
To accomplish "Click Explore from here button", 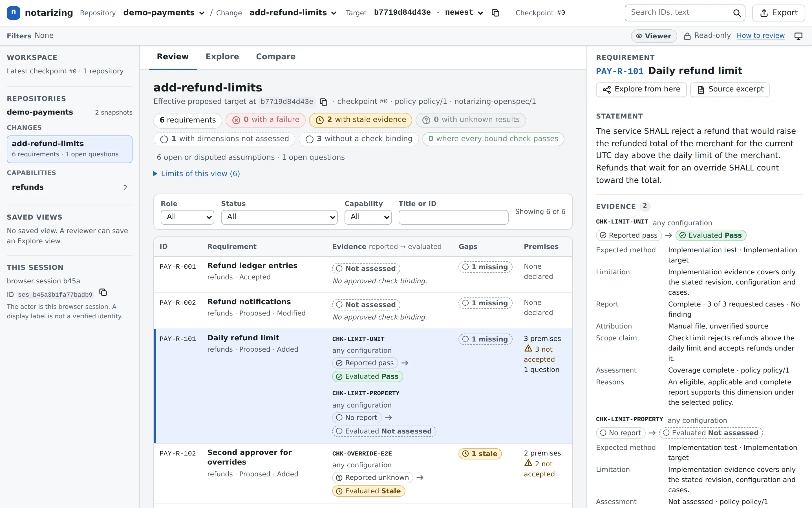I will click(x=641, y=89).
